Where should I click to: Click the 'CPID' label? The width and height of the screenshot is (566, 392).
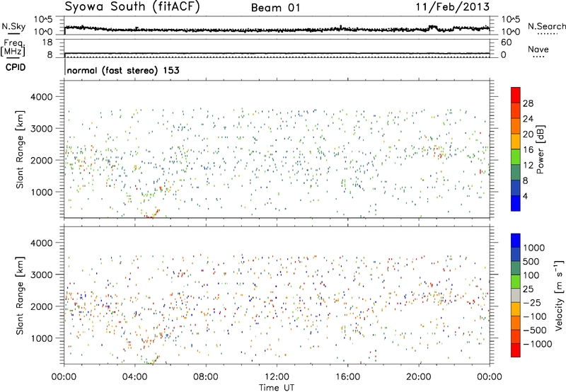pos(16,67)
